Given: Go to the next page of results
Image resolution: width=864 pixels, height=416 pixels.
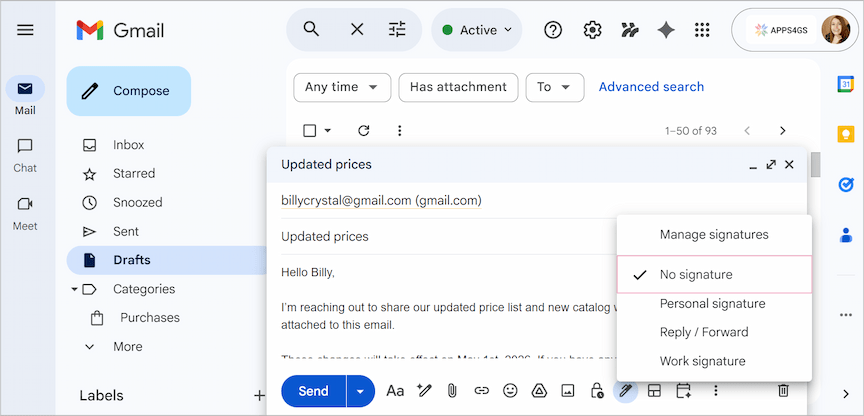Looking at the screenshot, I should point(782,131).
